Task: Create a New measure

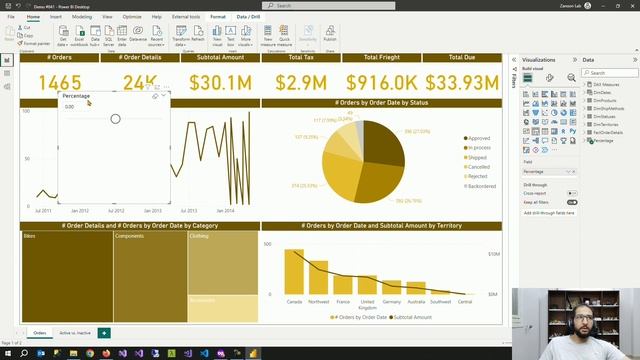Action: pyautogui.click(x=268, y=36)
